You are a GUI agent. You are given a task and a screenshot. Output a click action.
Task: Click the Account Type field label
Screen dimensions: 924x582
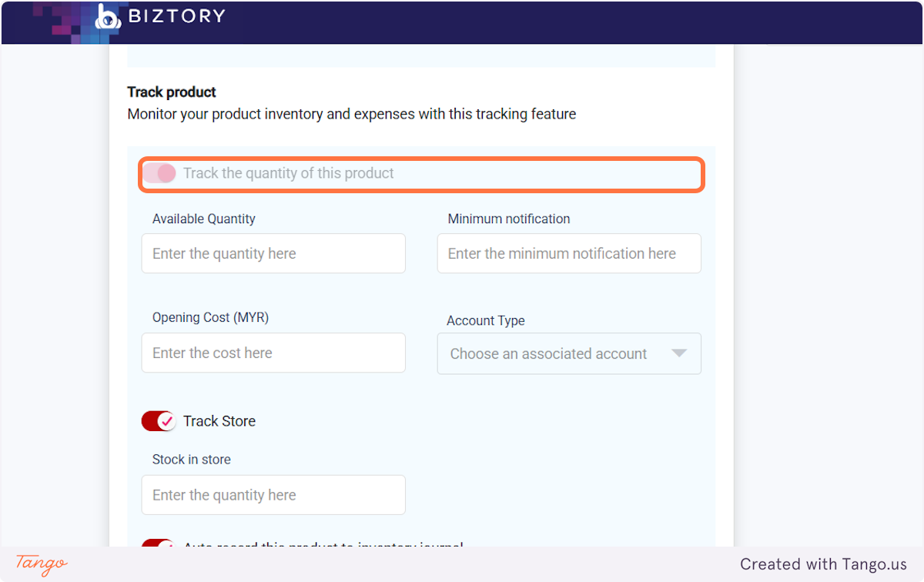[486, 320]
